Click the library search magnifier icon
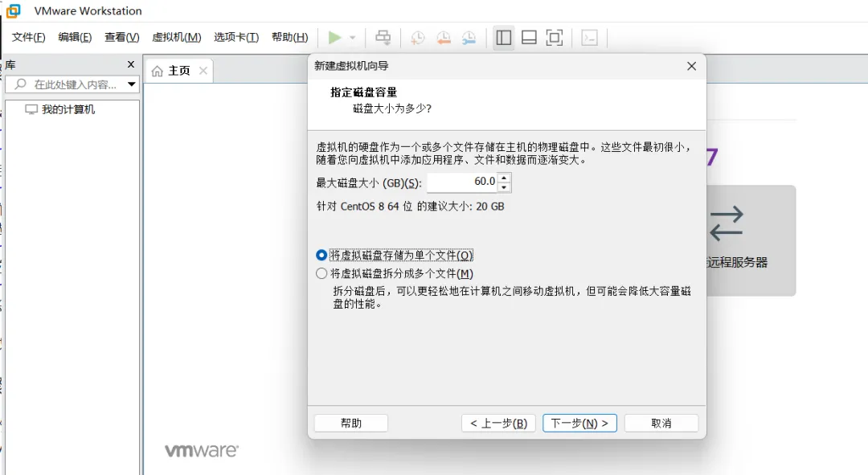Image resolution: width=868 pixels, height=475 pixels. pos(20,84)
